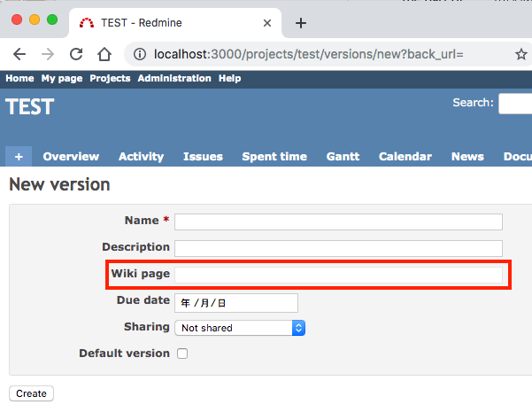Open the Calendar tab

tap(405, 156)
